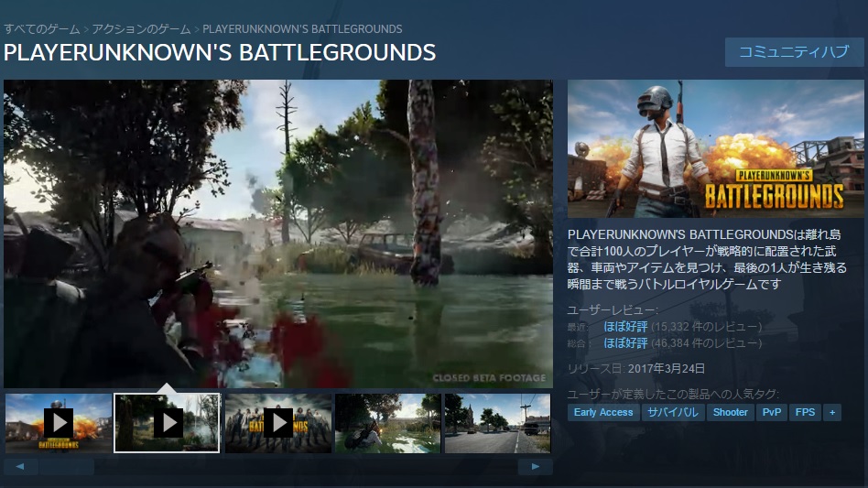Click the page title PLAYERUNKNOWN'S BATTLEGROUNDS
Viewport: 868px width, 488px height.
pos(220,52)
